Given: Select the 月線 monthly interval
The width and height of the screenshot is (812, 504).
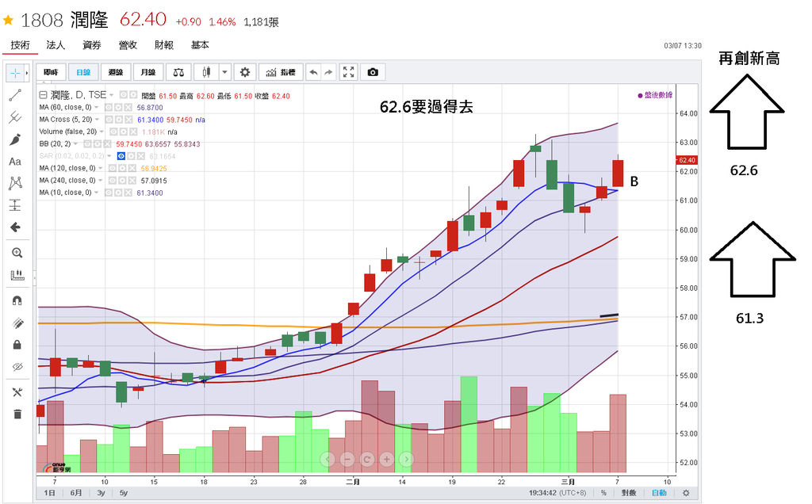Looking at the screenshot, I should 148,72.
